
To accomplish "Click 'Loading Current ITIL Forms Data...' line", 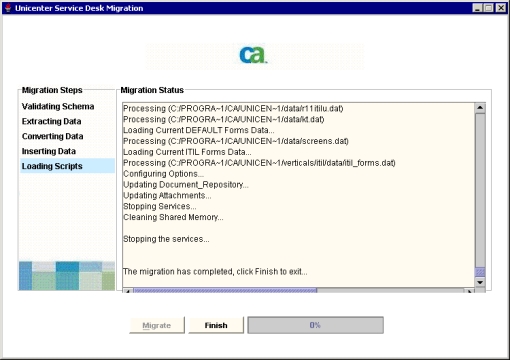I will [x=187, y=152].
